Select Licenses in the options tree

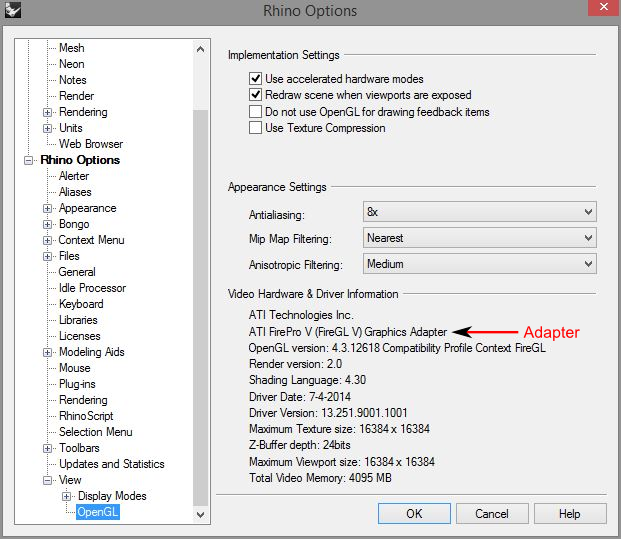coord(80,336)
